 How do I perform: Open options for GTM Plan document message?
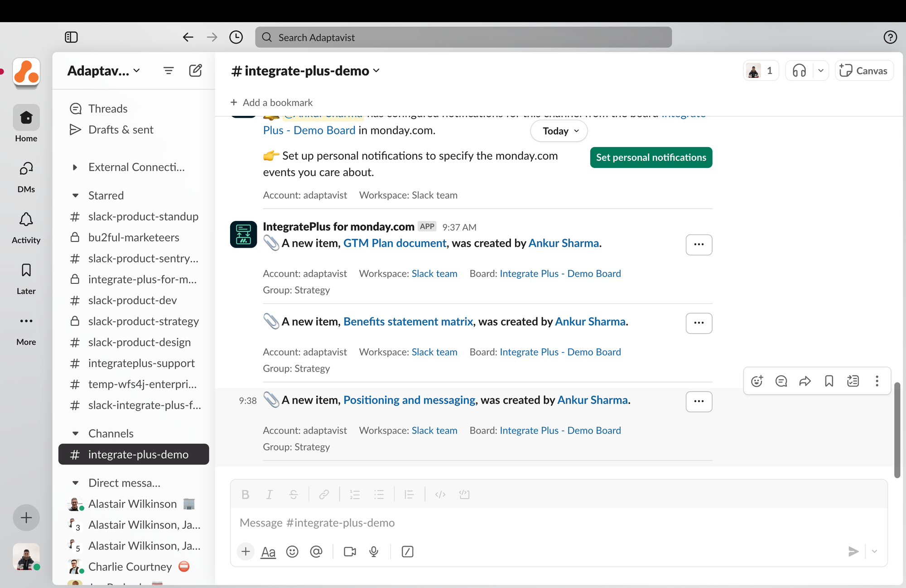pos(699,244)
